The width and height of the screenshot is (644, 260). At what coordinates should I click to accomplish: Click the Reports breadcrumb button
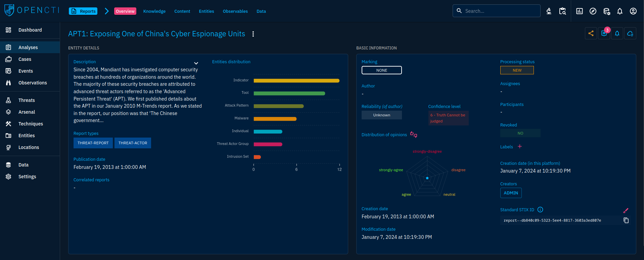pos(83,11)
